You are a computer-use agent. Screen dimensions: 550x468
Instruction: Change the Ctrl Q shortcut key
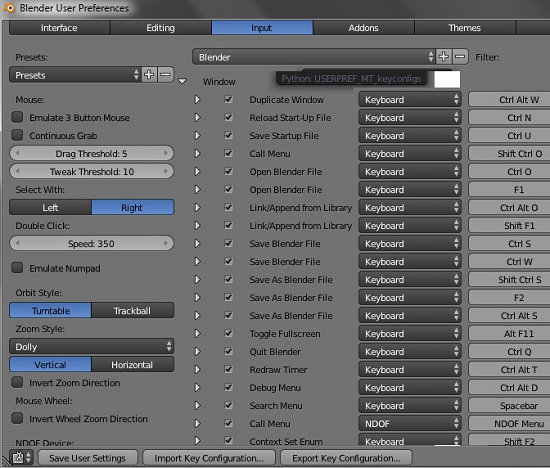pyautogui.click(x=509, y=352)
